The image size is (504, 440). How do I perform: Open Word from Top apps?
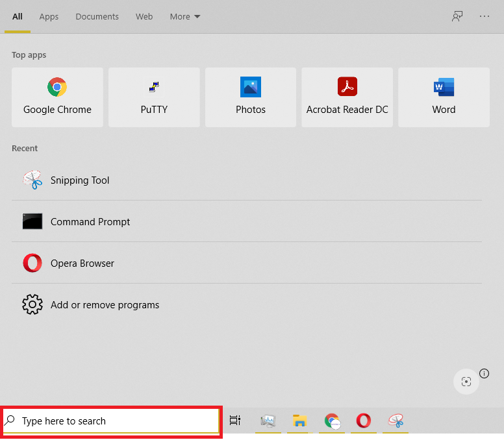(x=444, y=97)
